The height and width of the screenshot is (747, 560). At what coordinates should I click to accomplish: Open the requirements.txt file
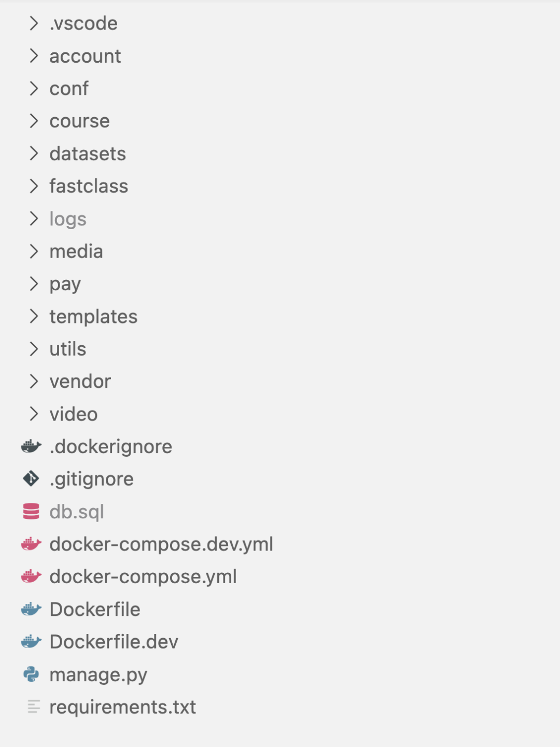point(122,707)
